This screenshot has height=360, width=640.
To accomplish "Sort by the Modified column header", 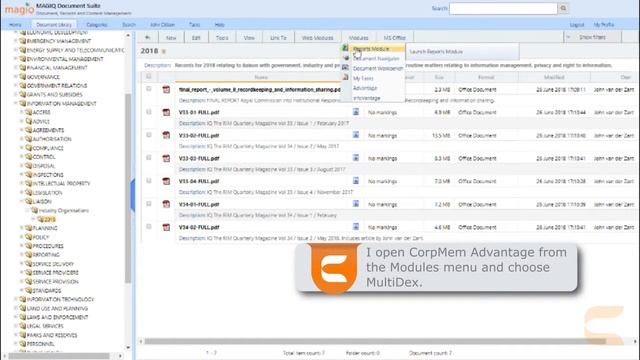I will (554, 77).
